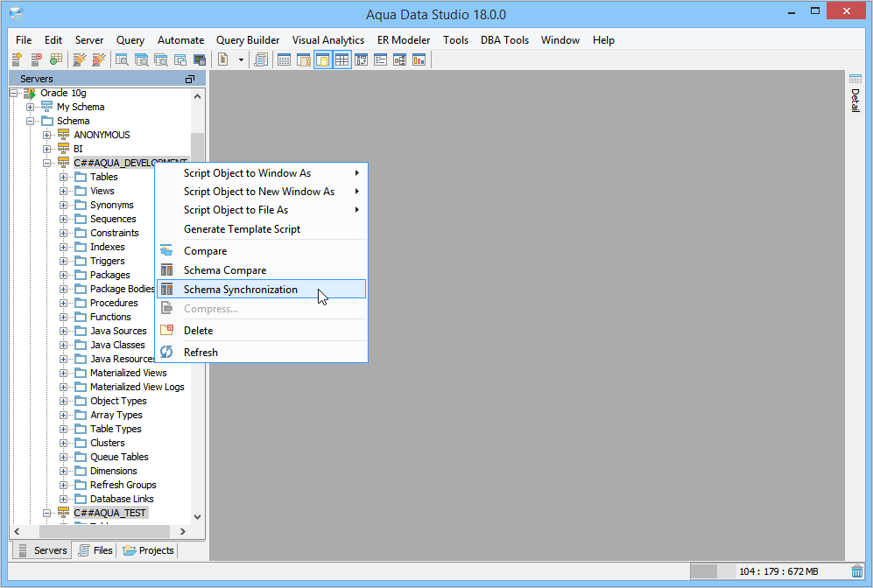
Task: Click the Servers tree scroll-up arrow
Action: tap(197, 96)
